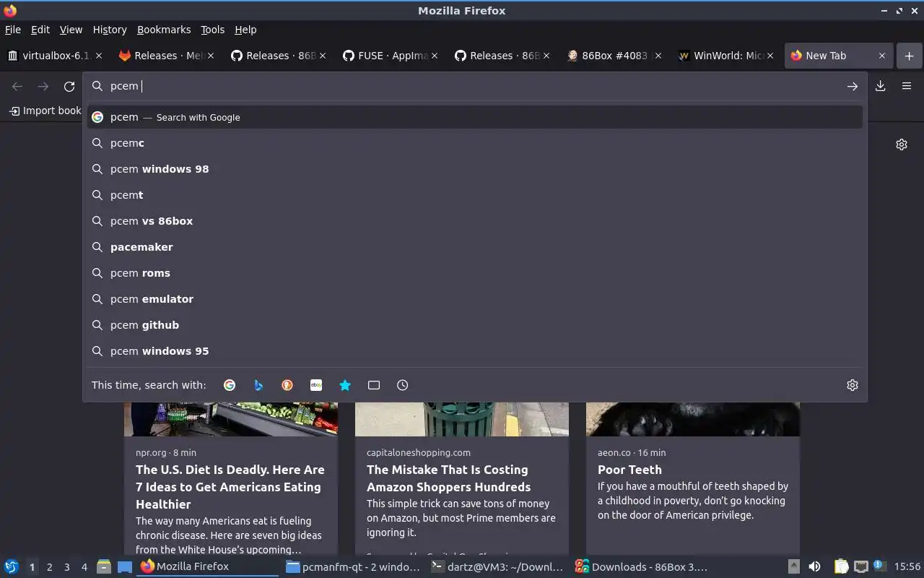Open pcmanfm-qt taskbar entry
The width and height of the screenshot is (924, 578).
click(x=353, y=567)
